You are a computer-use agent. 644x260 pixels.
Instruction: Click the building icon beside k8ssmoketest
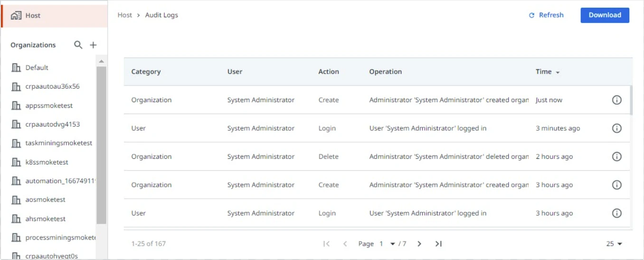[x=16, y=162]
